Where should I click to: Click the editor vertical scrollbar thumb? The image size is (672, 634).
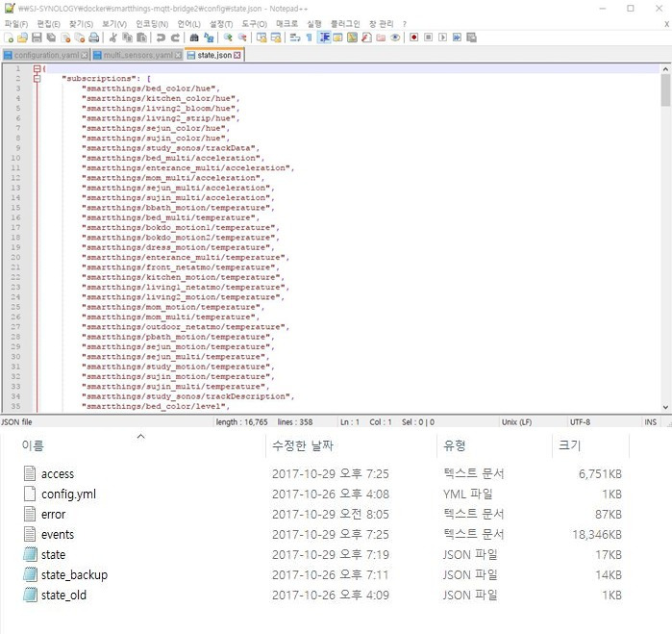point(665,90)
